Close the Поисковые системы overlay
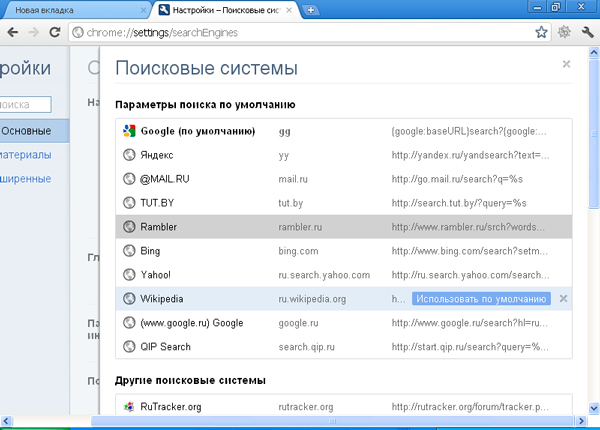This screenshot has height=430, width=600. [x=566, y=64]
